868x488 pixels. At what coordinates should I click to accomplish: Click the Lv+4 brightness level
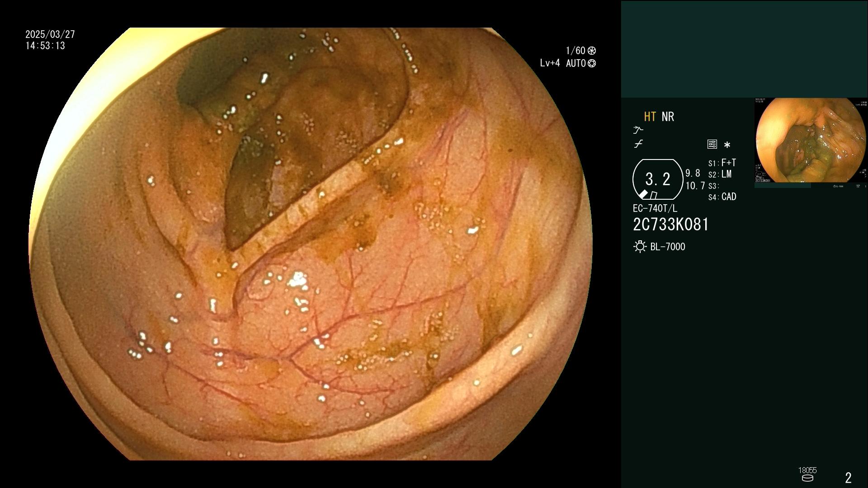(x=550, y=63)
